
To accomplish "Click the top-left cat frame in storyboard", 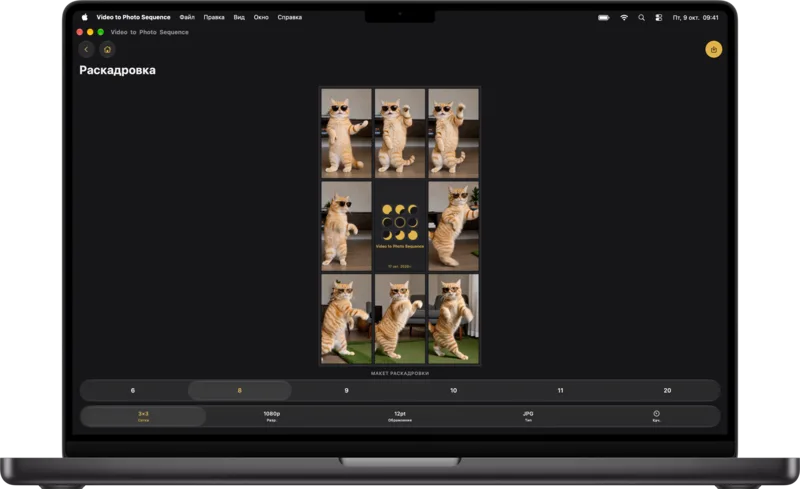I will tap(346, 133).
